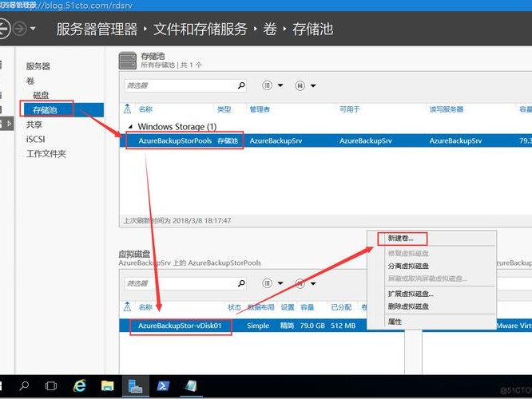Open Task View from the taskbar

(51, 385)
